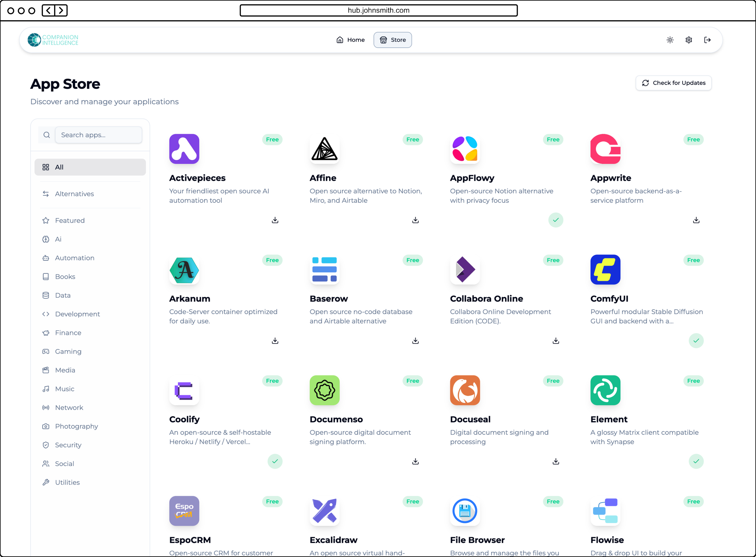Image resolution: width=756 pixels, height=557 pixels.
Task: Open the Automation category
Action: pos(74,258)
